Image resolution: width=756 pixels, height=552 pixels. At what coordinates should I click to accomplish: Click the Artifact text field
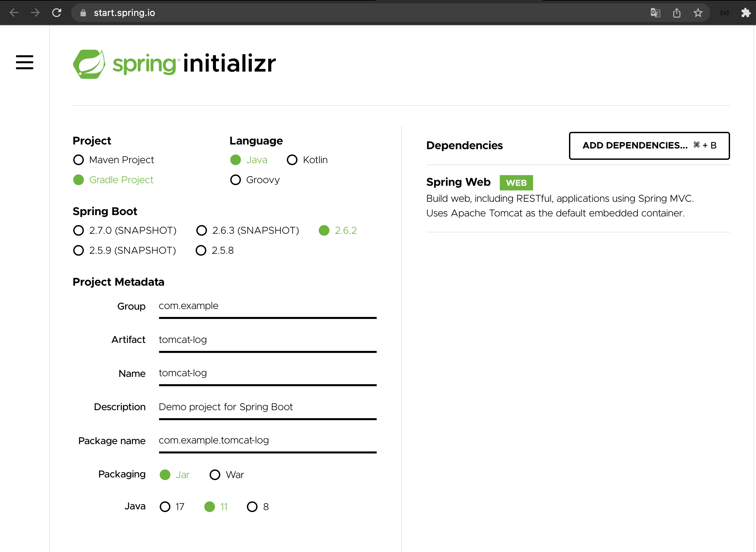[x=267, y=340]
